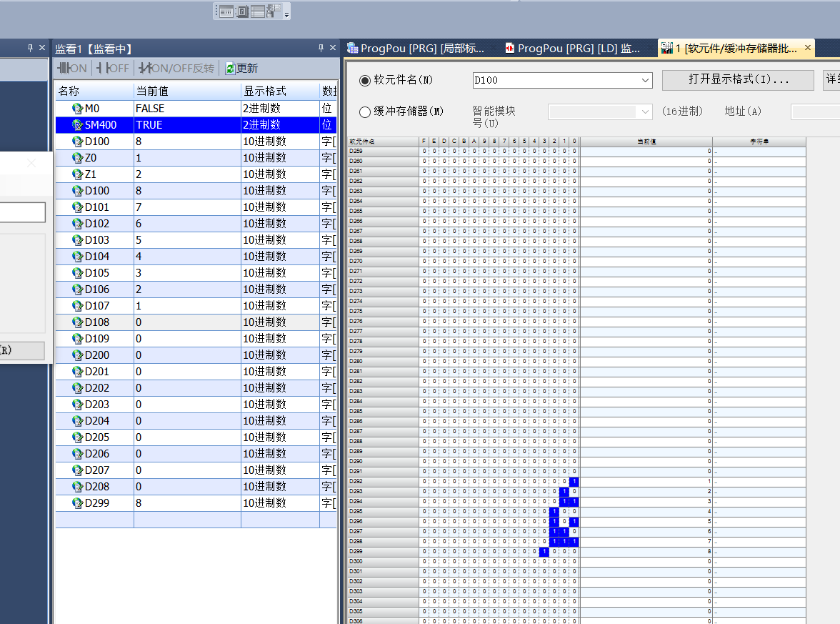Click the second floating toolbar icon
Viewport: 840px width, 624px height.
pos(242,11)
